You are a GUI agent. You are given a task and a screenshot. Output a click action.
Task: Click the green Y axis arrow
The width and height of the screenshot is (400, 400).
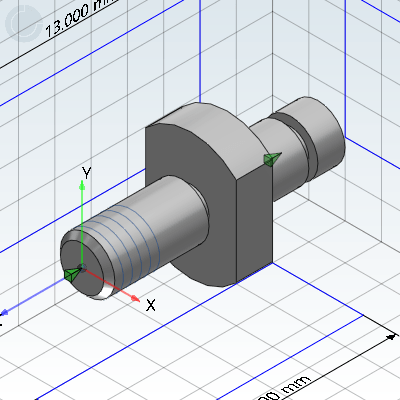click(82, 224)
